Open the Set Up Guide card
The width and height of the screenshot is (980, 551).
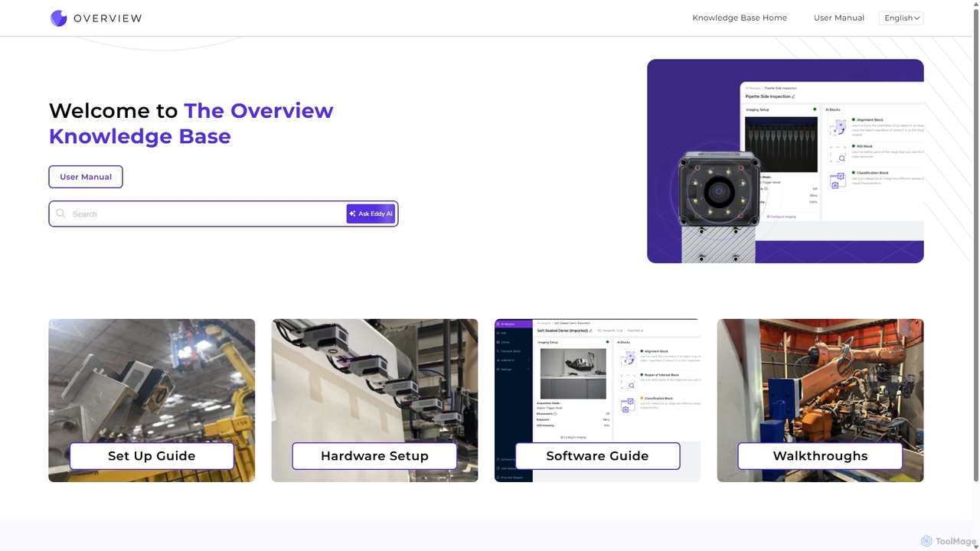152,400
